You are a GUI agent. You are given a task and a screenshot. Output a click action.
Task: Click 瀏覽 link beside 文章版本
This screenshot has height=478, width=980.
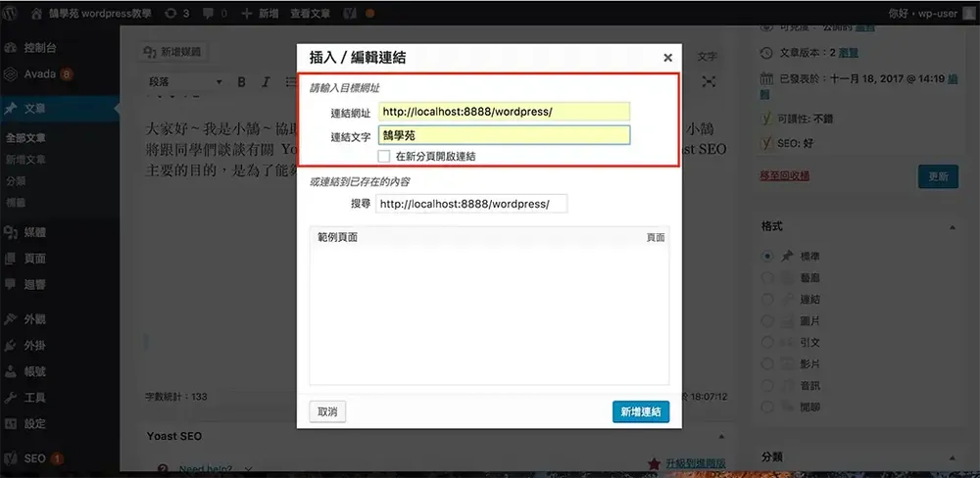click(848, 53)
